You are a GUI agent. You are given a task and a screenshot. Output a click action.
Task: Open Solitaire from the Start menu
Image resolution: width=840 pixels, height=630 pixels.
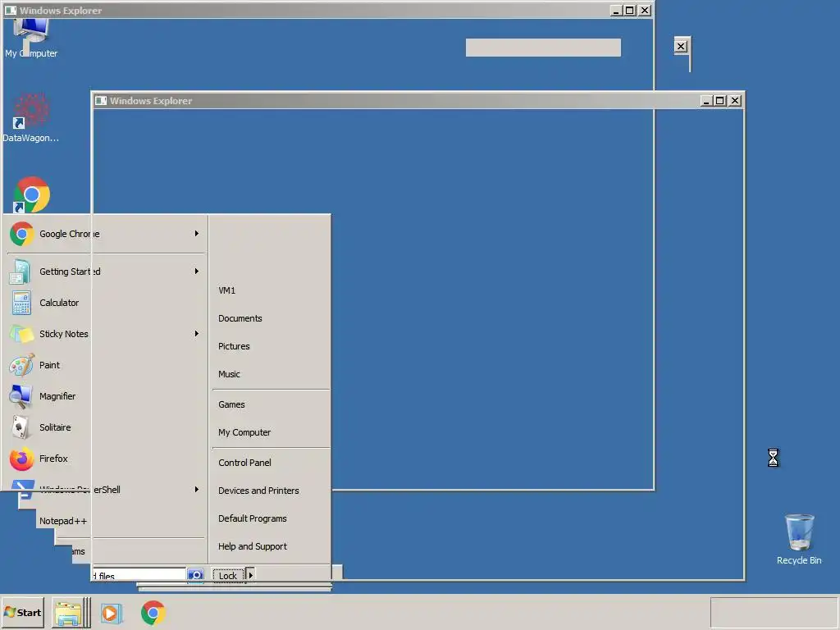pyautogui.click(x=106, y=427)
